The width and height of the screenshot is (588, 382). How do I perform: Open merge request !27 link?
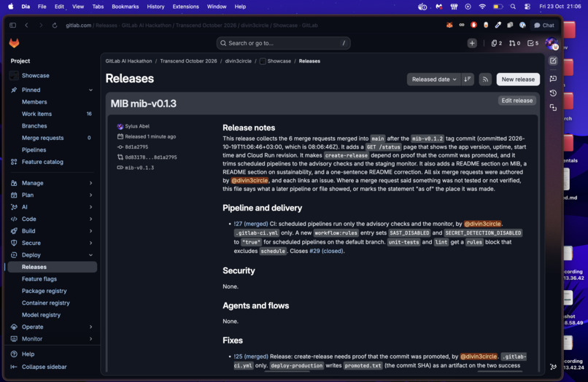click(x=250, y=224)
